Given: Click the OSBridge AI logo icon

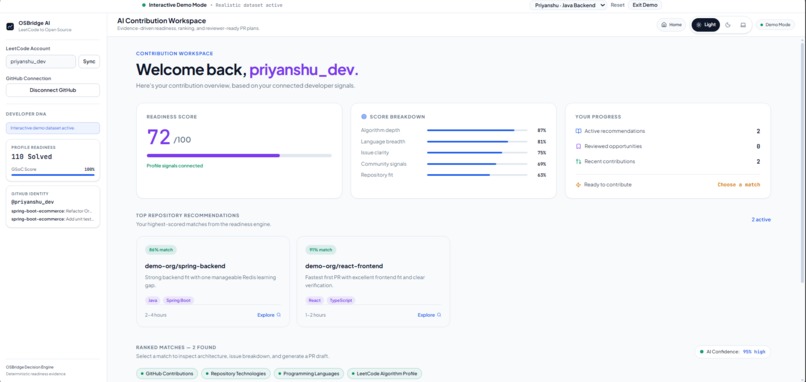Looking at the screenshot, I should click(x=10, y=26).
